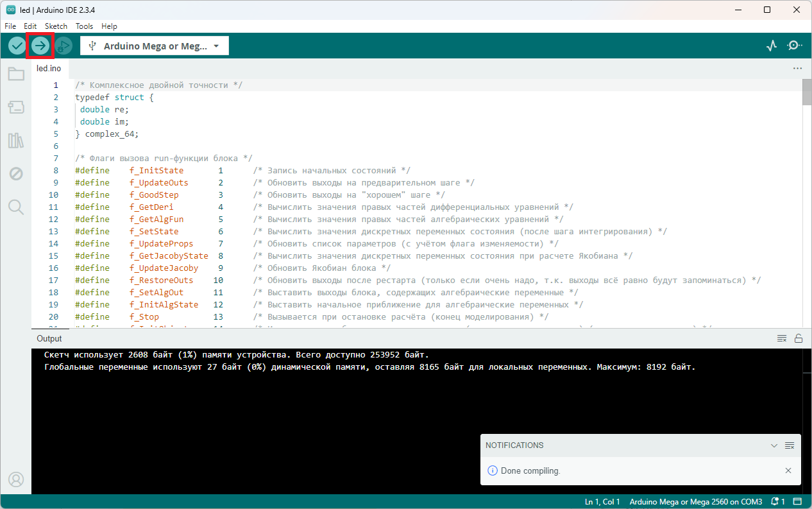Screen dimensions: 812x509
Task: Open the Serial Monitor
Action: [x=795, y=46]
